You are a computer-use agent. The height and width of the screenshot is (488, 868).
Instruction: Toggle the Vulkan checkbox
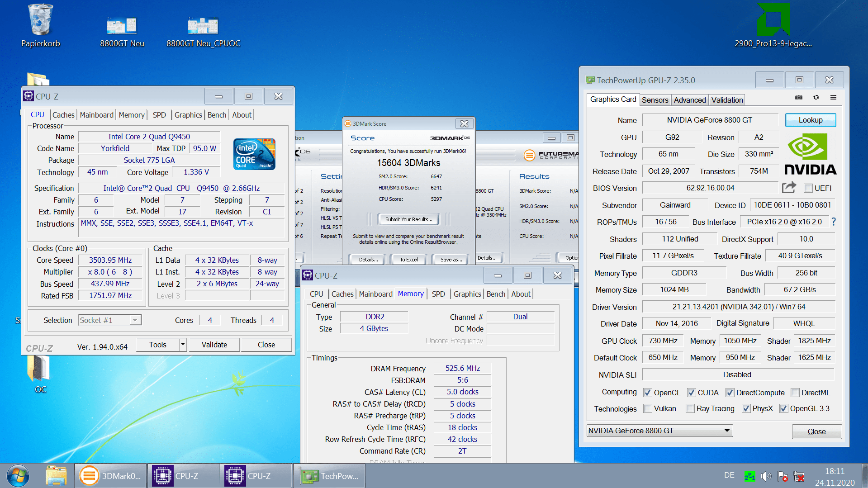(648, 408)
